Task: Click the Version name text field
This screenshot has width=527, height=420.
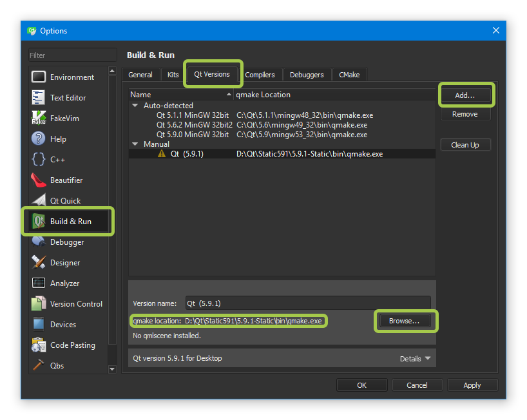Action: (308, 303)
